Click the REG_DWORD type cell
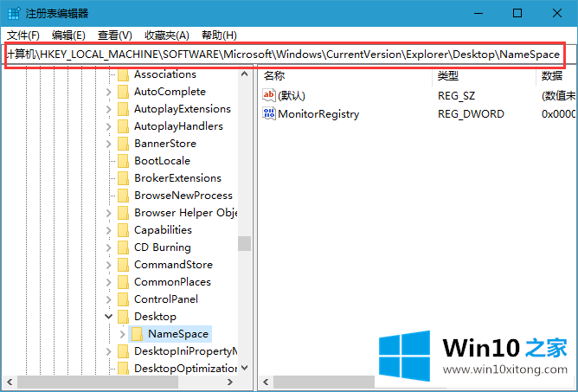The height and width of the screenshot is (392, 578). pos(471,114)
